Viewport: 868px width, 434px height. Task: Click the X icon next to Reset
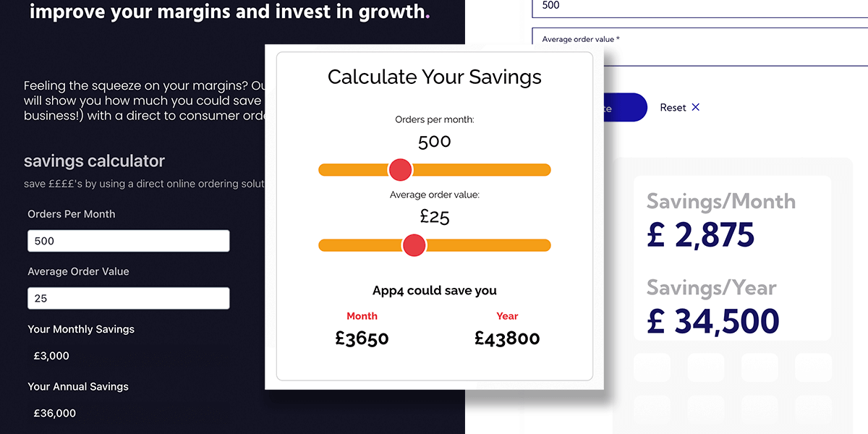pos(695,107)
